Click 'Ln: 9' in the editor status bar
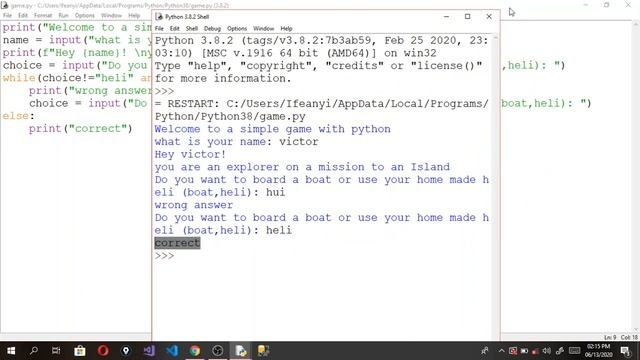Viewport: 640px width, 360px height. (610, 337)
